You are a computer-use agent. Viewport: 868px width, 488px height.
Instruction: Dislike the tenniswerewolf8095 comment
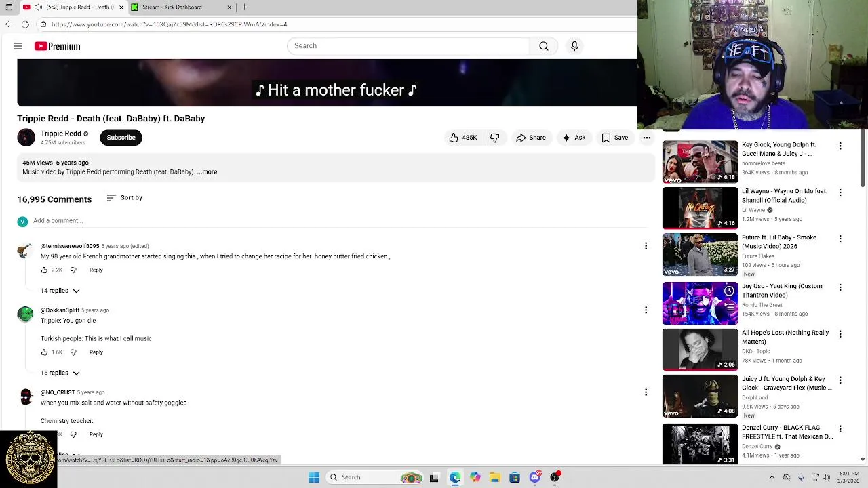point(73,270)
